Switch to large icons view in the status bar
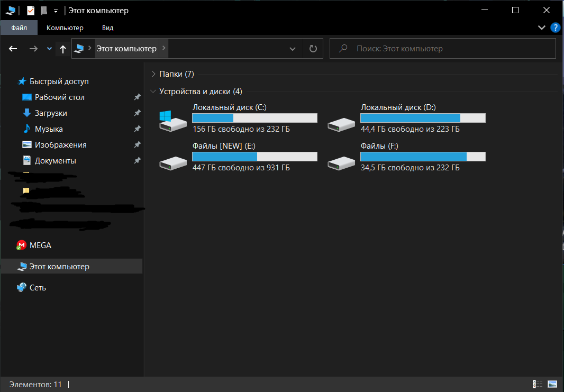564x392 pixels. pos(552,384)
